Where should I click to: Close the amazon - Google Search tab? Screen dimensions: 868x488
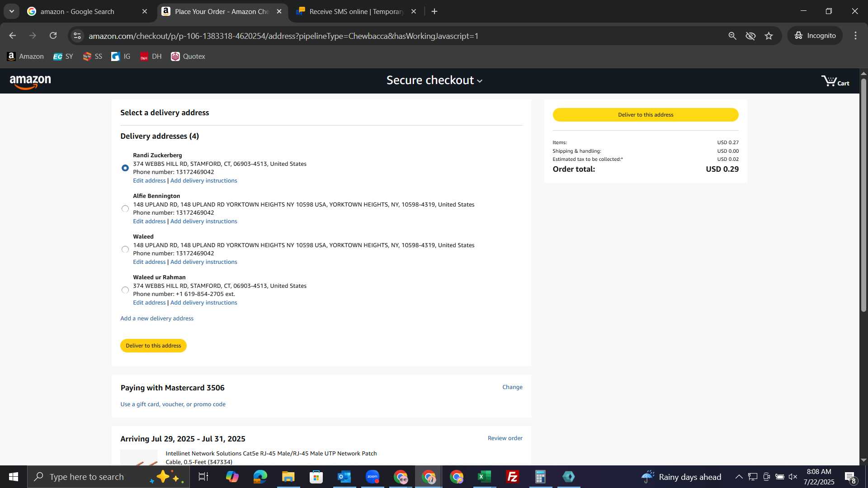point(145,11)
